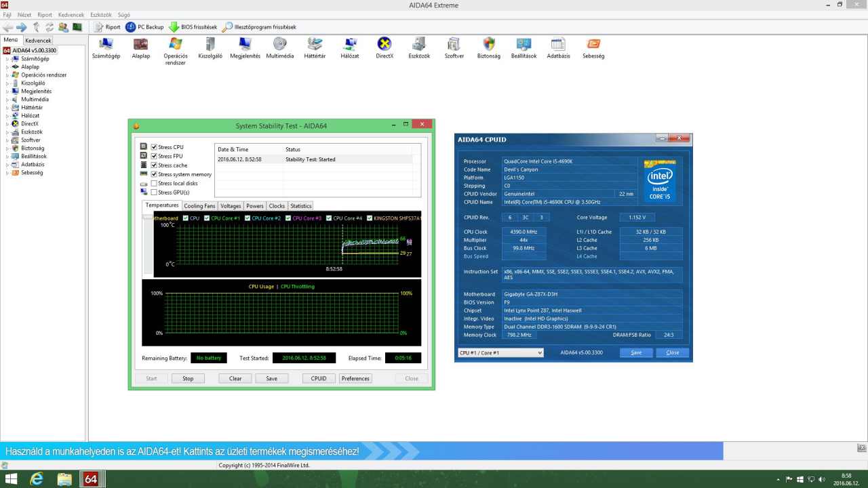
Task: Uncheck Stress system memory checkbox
Action: pyautogui.click(x=155, y=174)
